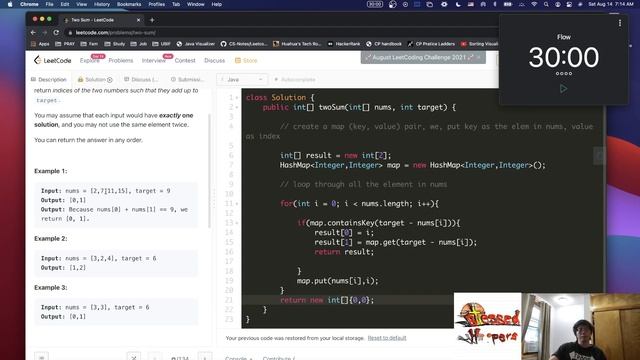Open the problem list icon at bottom left

(41, 357)
